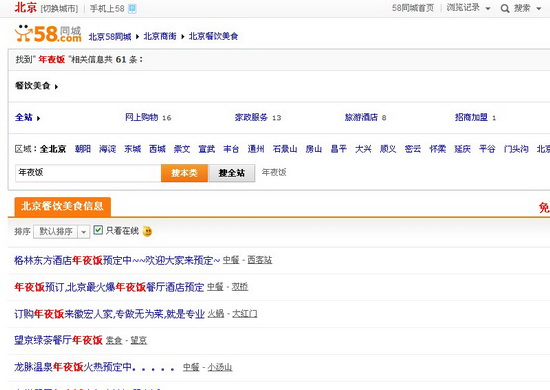
Task: Click the 58.com logo
Action: [x=48, y=34]
